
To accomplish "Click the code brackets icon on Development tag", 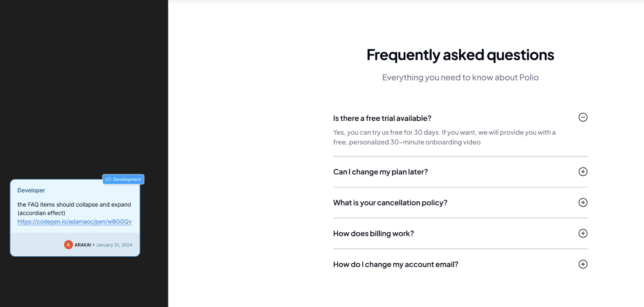I will pyautogui.click(x=108, y=179).
